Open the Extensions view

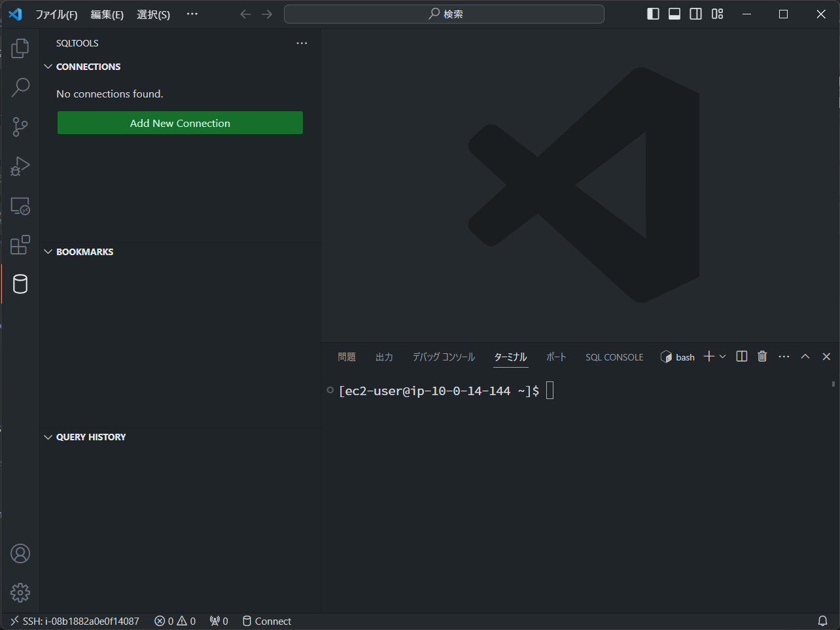point(20,245)
